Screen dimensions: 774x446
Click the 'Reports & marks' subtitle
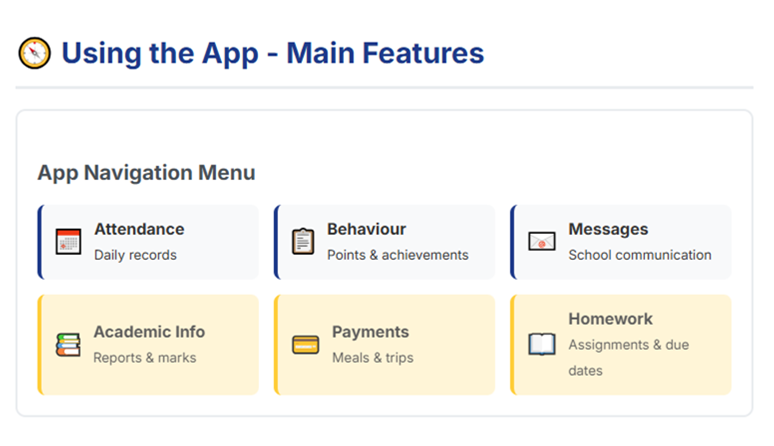144,358
